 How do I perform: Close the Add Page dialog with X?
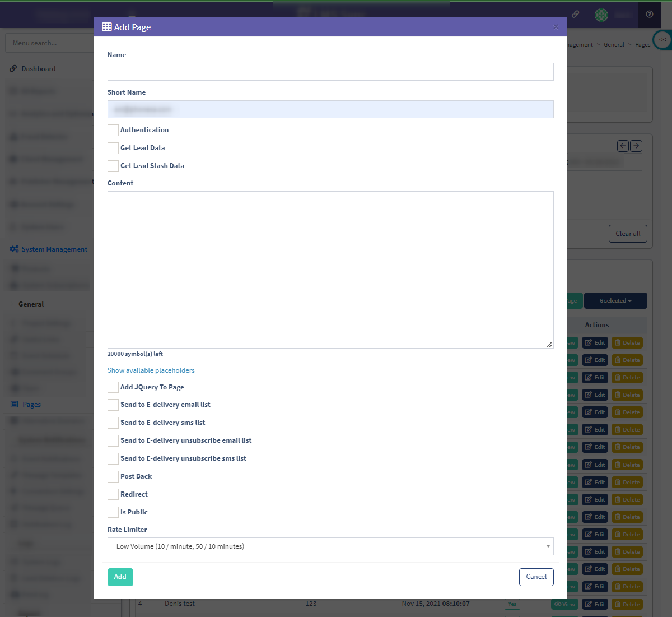click(556, 27)
